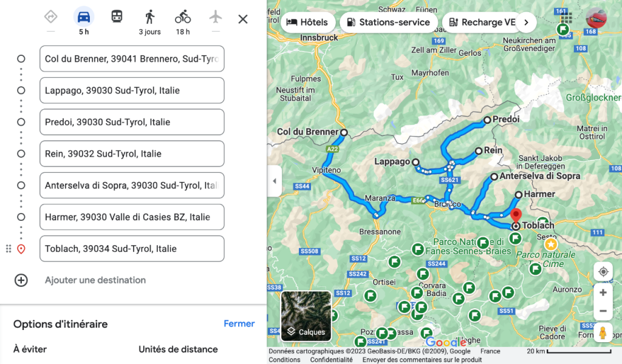Filter map by Recharge VE
Viewport: 622px width, 364px height.
coord(482,22)
